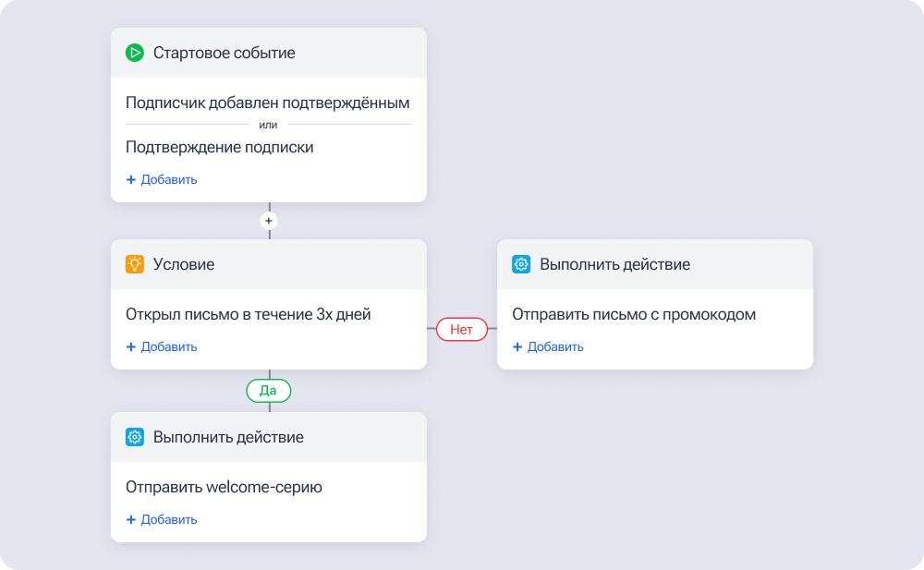Screen dimensions: 924x570
Task: Click Добавить in the welcome-серию action card
Action: [x=168, y=519]
